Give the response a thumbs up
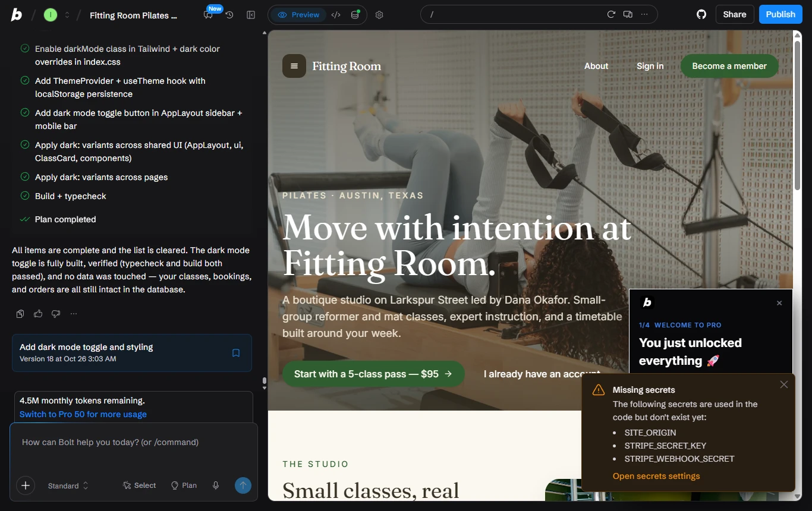The image size is (812, 511). pyautogui.click(x=38, y=314)
